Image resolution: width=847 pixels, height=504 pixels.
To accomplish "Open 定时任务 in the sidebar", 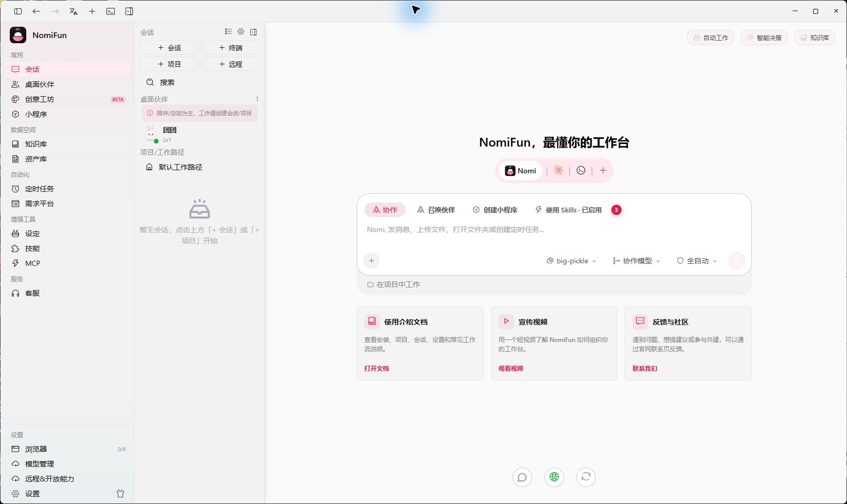I will coord(68,189).
